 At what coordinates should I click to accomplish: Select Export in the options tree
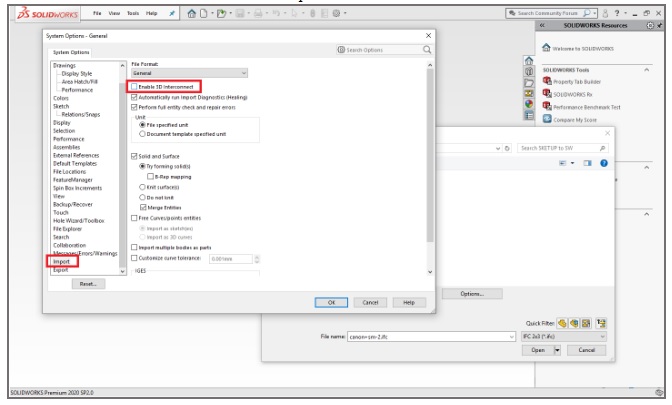pos(60,270)
